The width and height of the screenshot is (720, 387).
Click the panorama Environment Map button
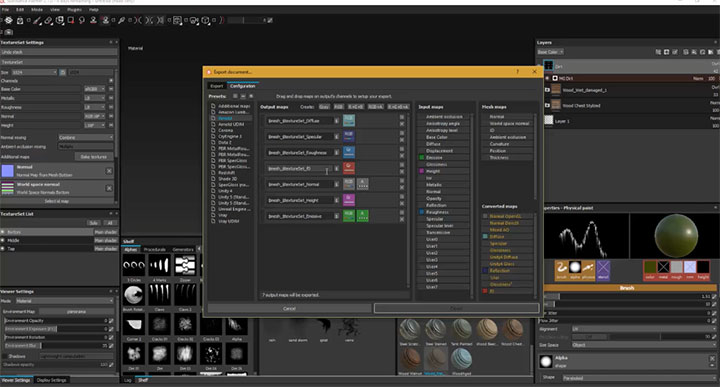76,311
